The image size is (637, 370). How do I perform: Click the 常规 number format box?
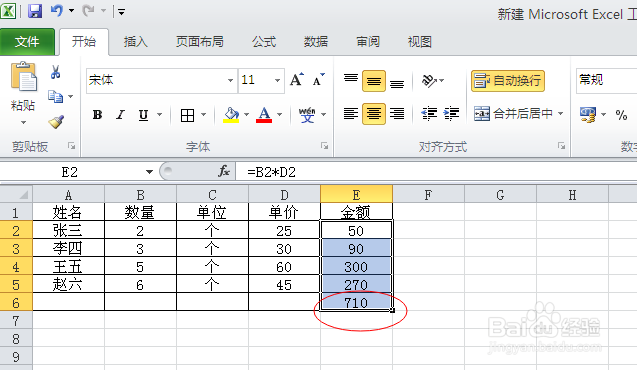click(607, 80)
